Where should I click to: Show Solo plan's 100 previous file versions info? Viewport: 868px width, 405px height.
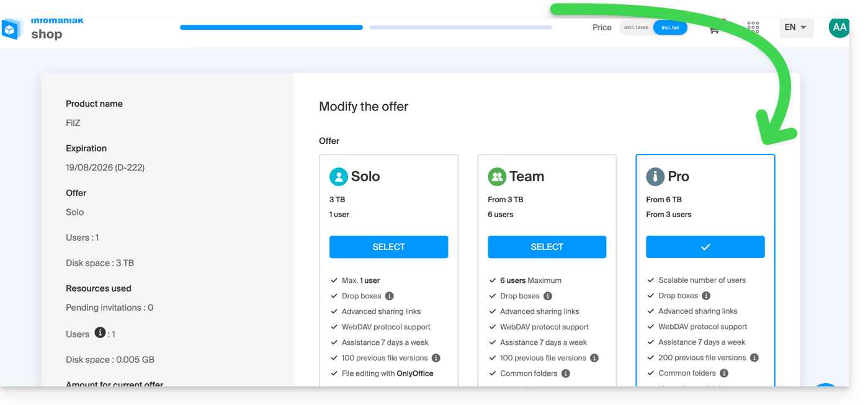pyautogui.click(x=436, y=358)
